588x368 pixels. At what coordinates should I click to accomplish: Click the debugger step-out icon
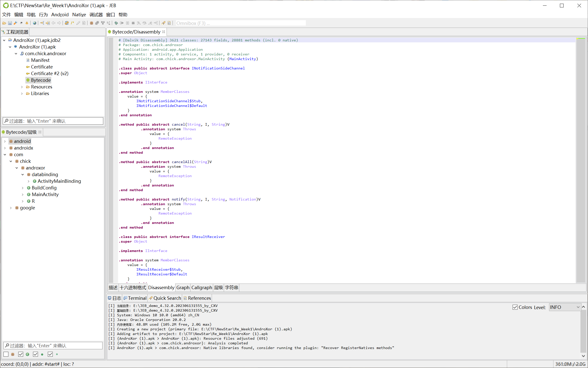click(150, 23)
